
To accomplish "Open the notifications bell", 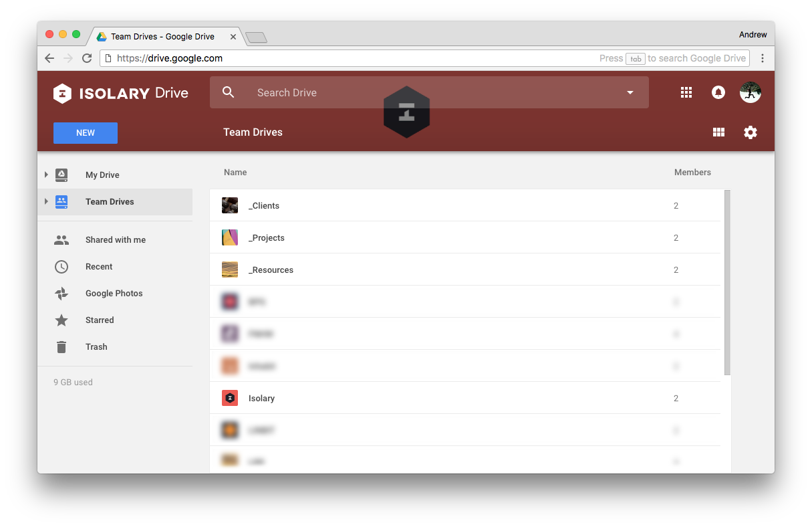I will 718,93.
